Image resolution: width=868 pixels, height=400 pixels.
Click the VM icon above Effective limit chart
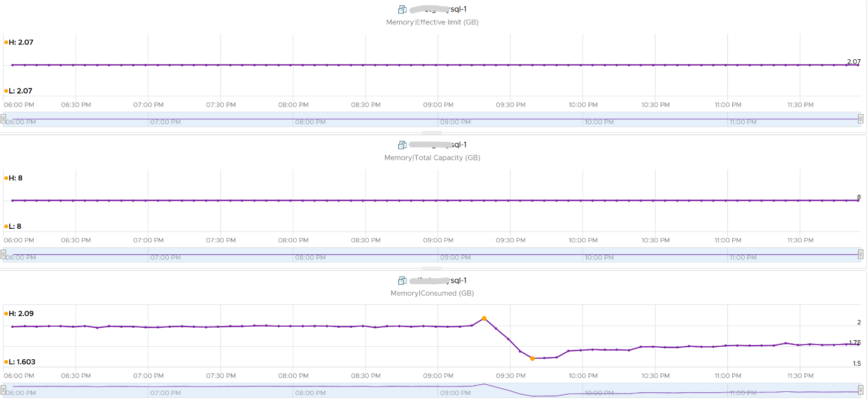402,9
